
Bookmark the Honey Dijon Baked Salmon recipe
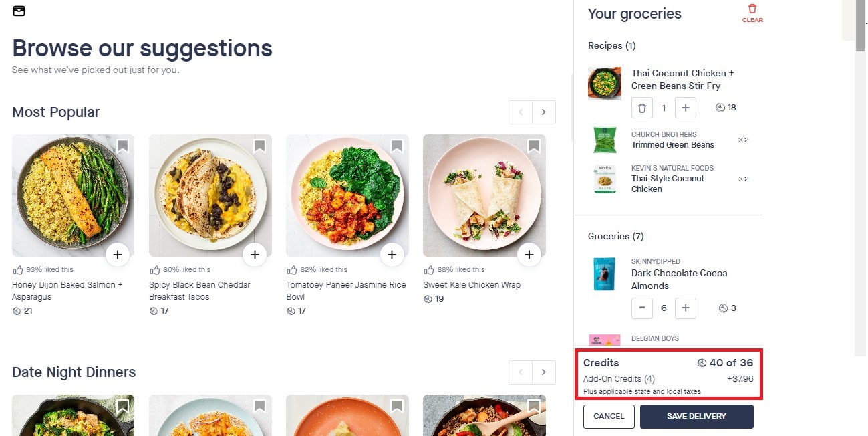pos(122,146)
